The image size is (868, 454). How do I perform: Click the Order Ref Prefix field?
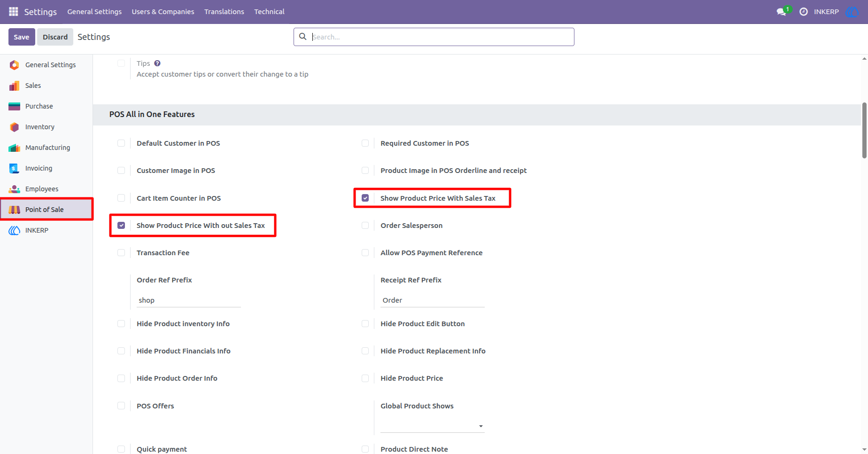189,300
